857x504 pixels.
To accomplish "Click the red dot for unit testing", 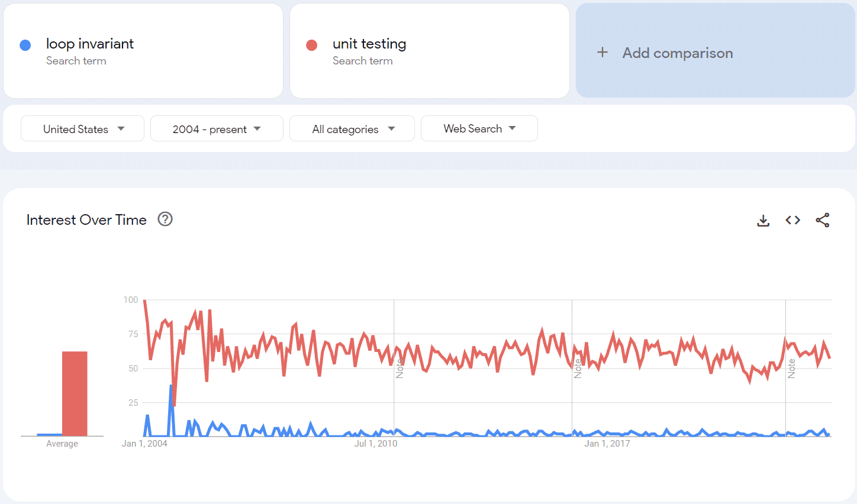I will tap(312, 45).
